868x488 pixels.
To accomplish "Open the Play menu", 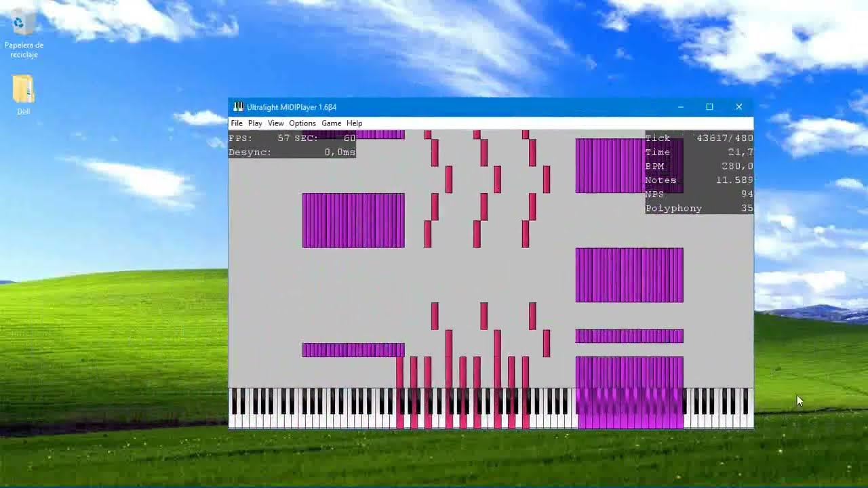I will tap(255, 123).
